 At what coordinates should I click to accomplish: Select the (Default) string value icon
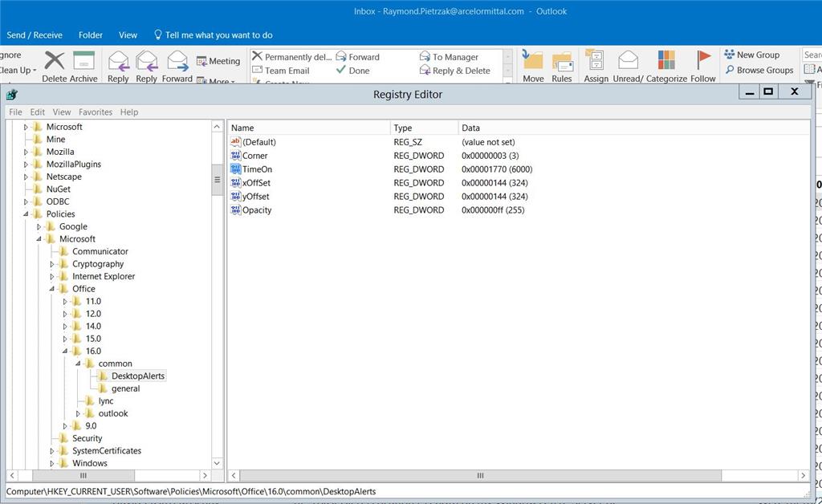pyautogui.click(x=236, y=142)
